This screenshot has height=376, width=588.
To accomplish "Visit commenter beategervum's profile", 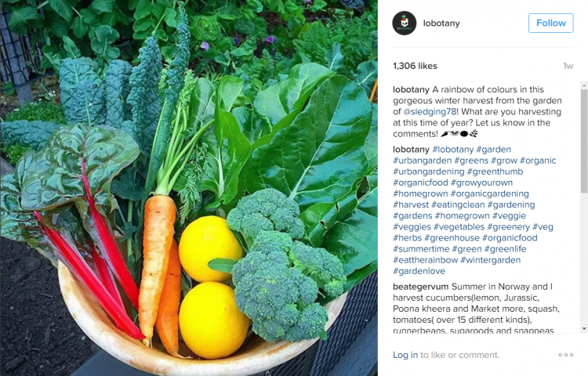I will coord(420,287).
